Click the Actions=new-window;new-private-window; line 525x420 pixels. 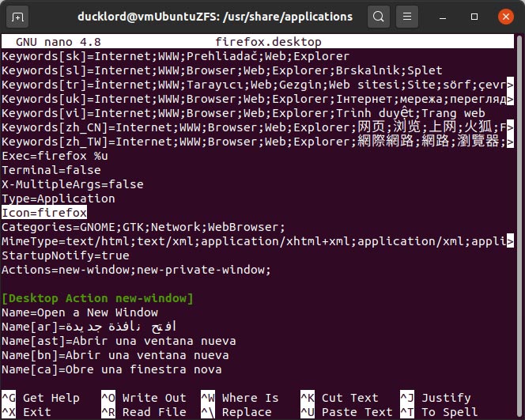click(136, 270)
